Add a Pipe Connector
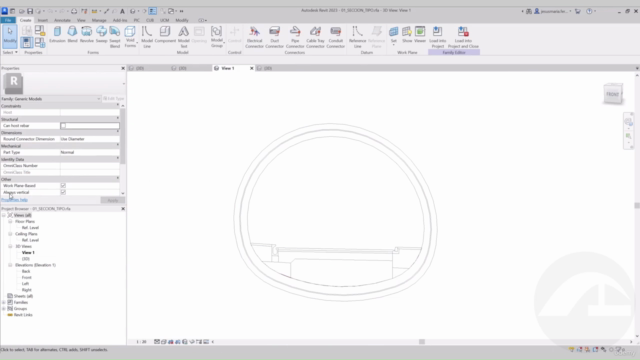Screen dimensions: 640x360 click(295, 37)
